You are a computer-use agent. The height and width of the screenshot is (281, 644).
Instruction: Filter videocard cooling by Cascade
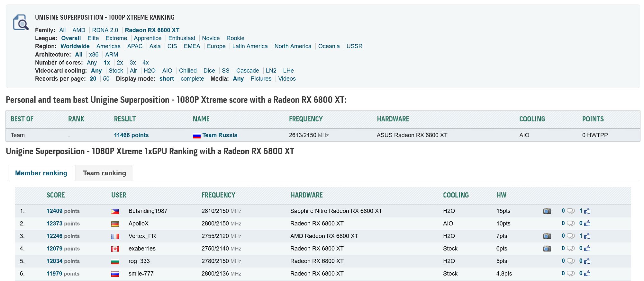pos(248,71)
